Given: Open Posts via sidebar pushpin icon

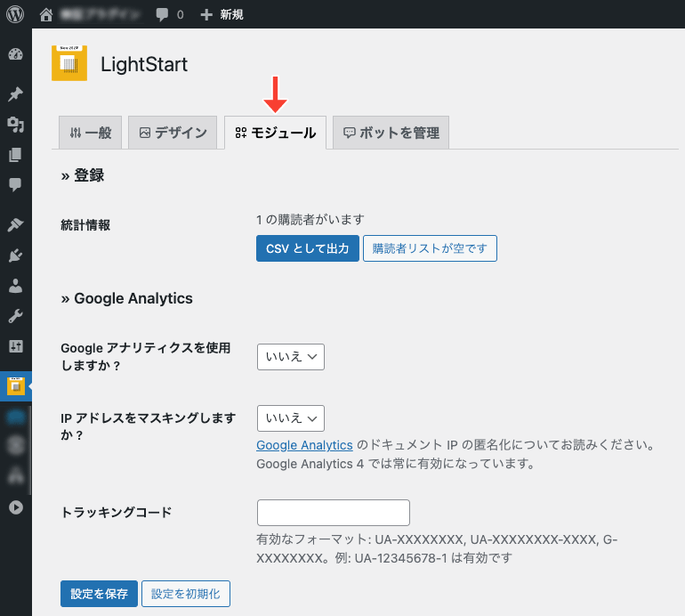Looking at the screenshot, I should coord(15,94).
